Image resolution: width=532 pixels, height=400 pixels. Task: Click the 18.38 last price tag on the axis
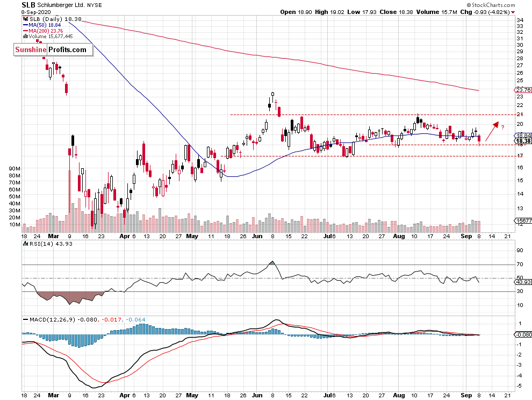coord(523,141)
